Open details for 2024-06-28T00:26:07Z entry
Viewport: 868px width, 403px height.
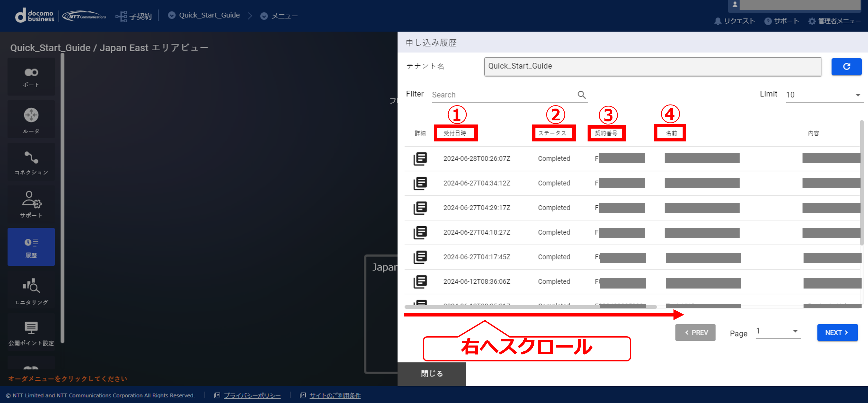click(x=420, y=159)
